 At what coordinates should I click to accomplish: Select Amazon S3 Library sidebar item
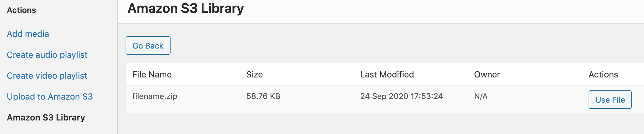pyautogui.click(x=46, y=117)
